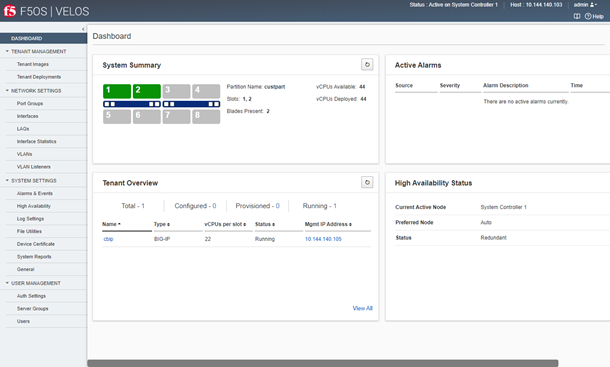The width and height of the screenshot is (610, 367).
Task: Collapse the sidebar with the chevron
Action: click(x=83, y=29)
